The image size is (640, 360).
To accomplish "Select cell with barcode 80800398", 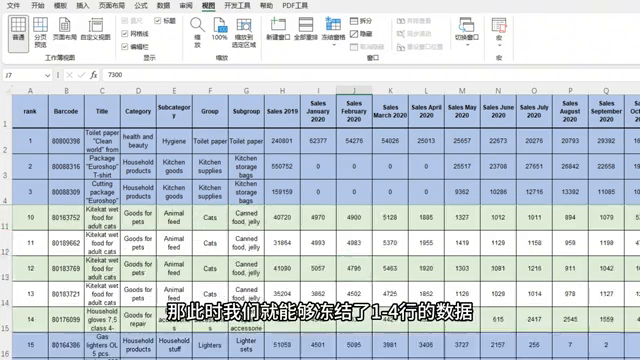I will coord(66,141).
